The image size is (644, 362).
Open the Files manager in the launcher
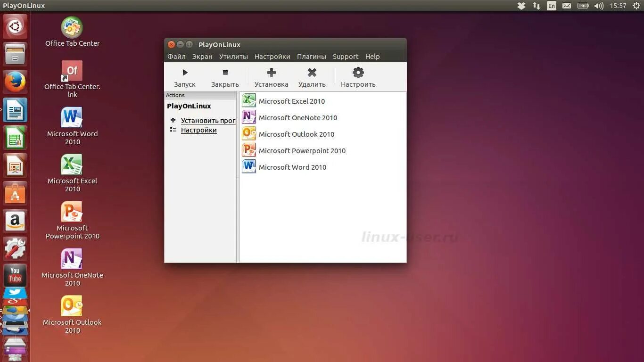click(15, 54)
